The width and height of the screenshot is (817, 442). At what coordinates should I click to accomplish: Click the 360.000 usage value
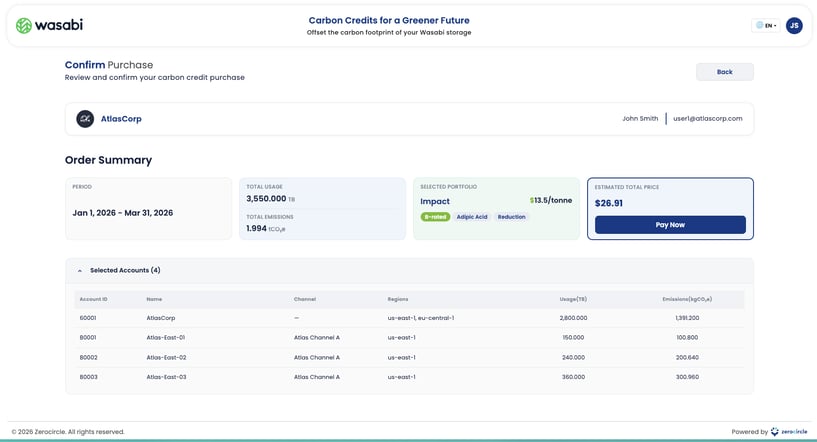tap(573, 377)
